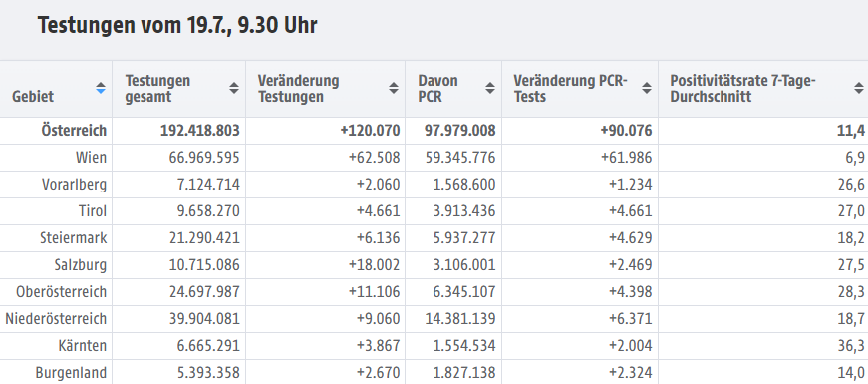Sort by Davon PCR arrow icon
This screenshot has width=868, height=384.
point(490,88)
